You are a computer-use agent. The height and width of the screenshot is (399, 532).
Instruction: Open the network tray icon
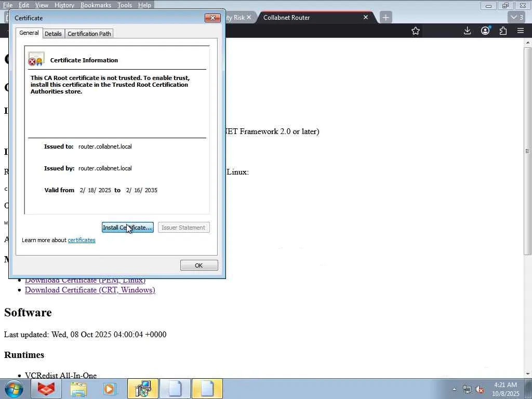pyautogui.click(x=467, y=390)
